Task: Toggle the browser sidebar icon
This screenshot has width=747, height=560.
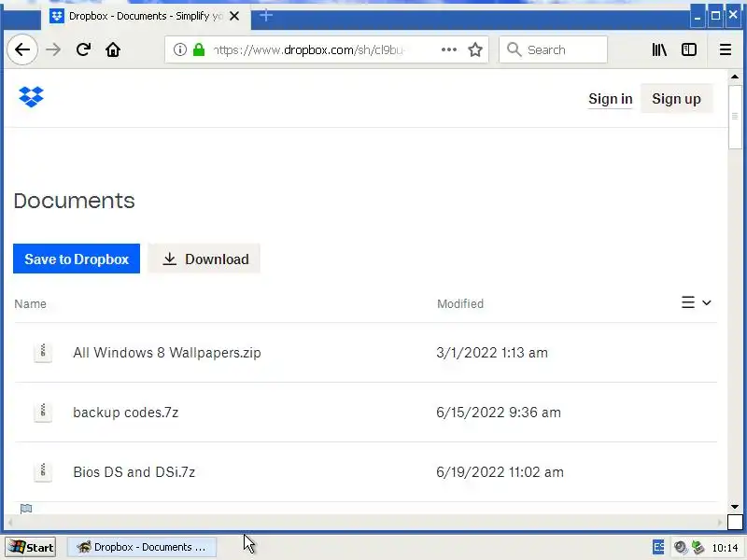Action: click(x=689, y=49)
